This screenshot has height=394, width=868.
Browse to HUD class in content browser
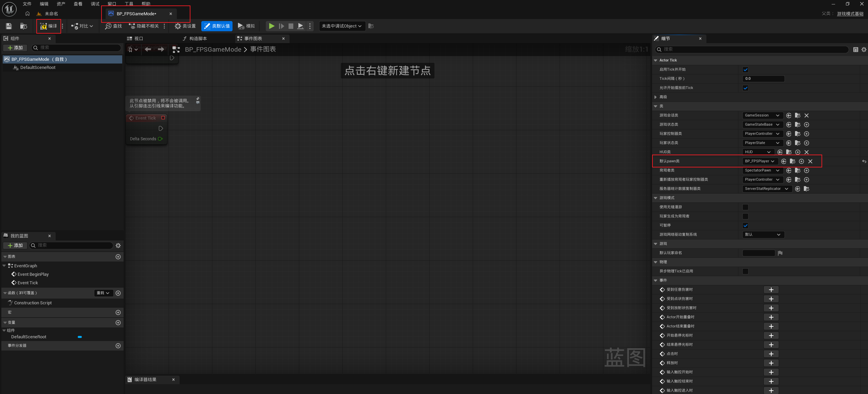789,152
